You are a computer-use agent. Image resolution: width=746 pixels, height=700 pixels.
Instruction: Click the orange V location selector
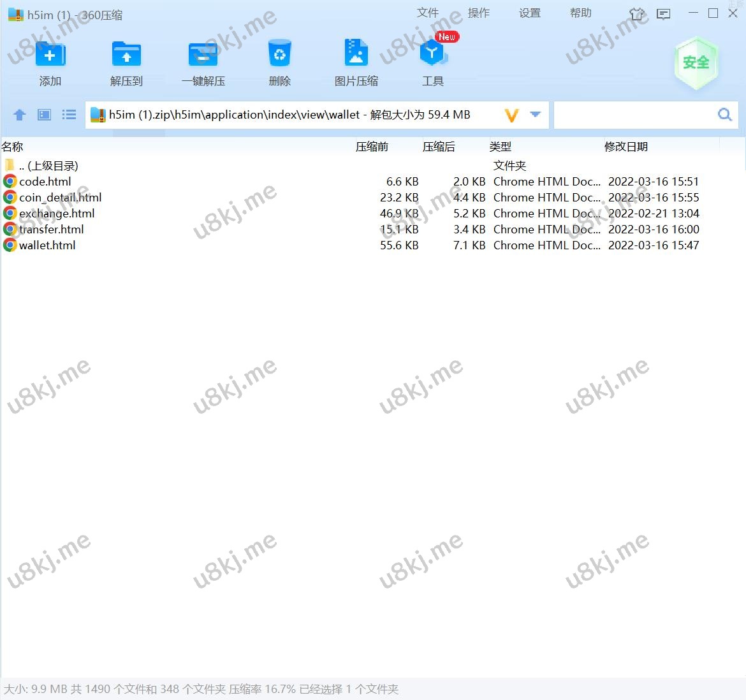pyautogui.click(x=511, y=115)
